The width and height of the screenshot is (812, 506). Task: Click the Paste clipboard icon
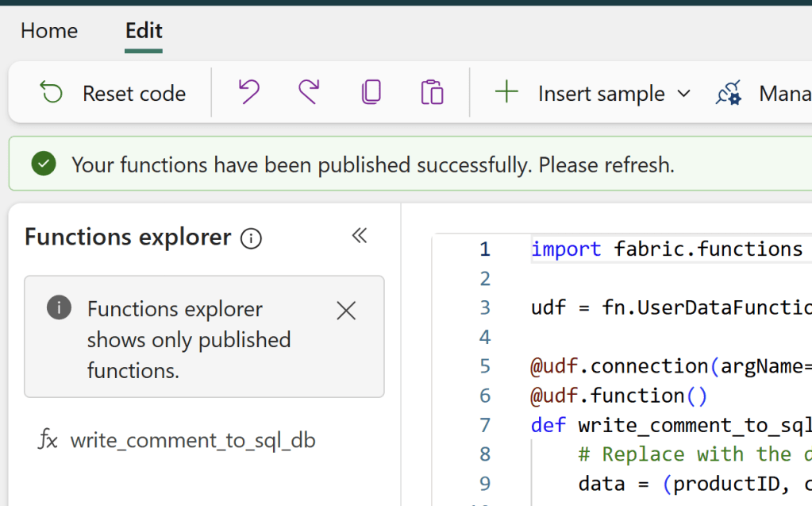click(x=432, y=93)
